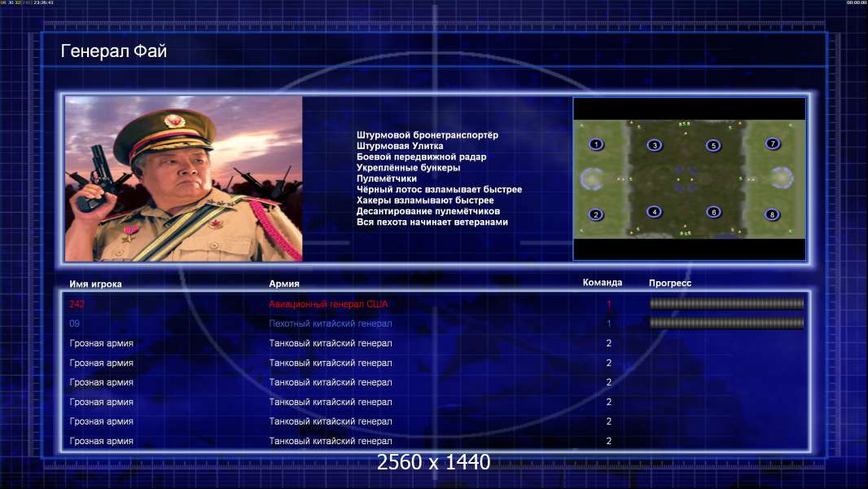Click General Fai's portrait image
Screen dimensions: 868x489
tap(184, 178)
